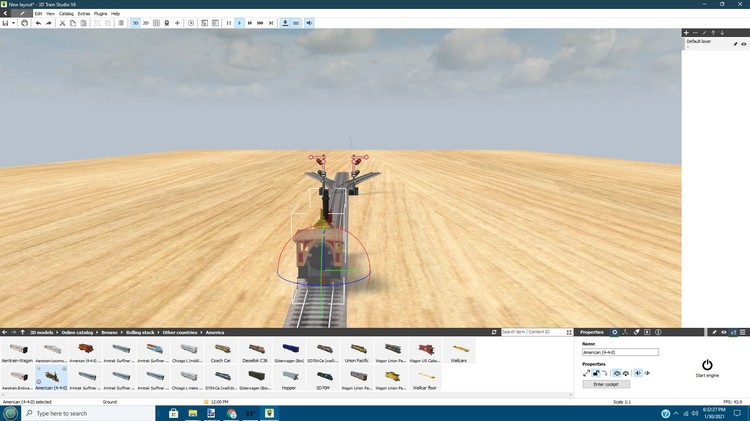
Task: Click the panel menu hamburger icon
Action: (x=743, y=332)
